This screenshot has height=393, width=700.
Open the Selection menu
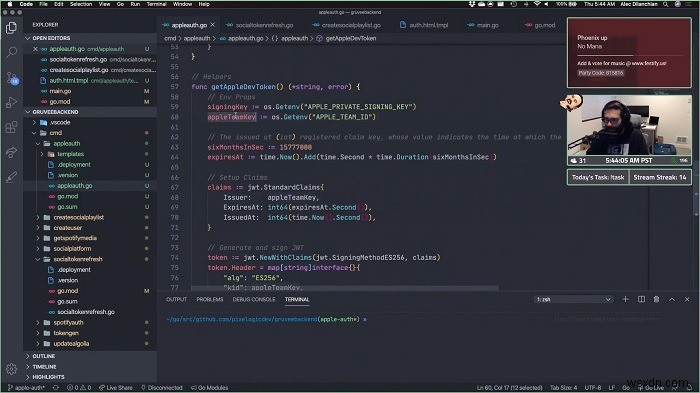pyautogui.click(x=81, y=4)
